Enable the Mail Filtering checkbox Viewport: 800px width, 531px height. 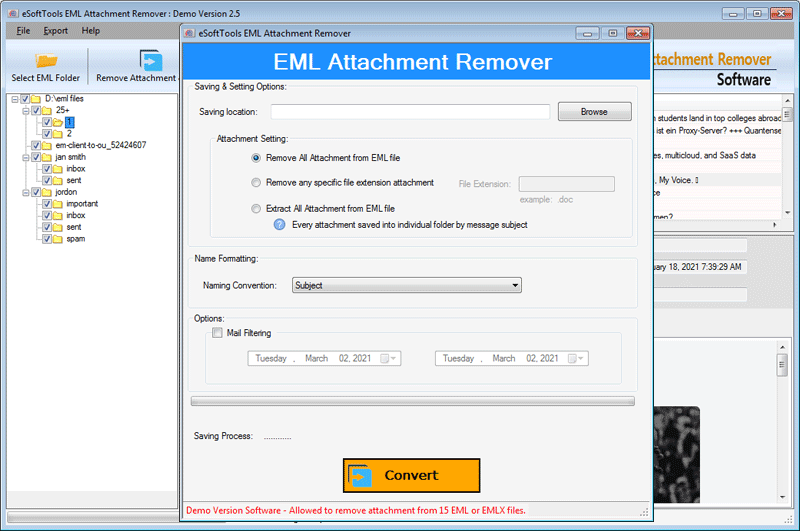(217, 333)
